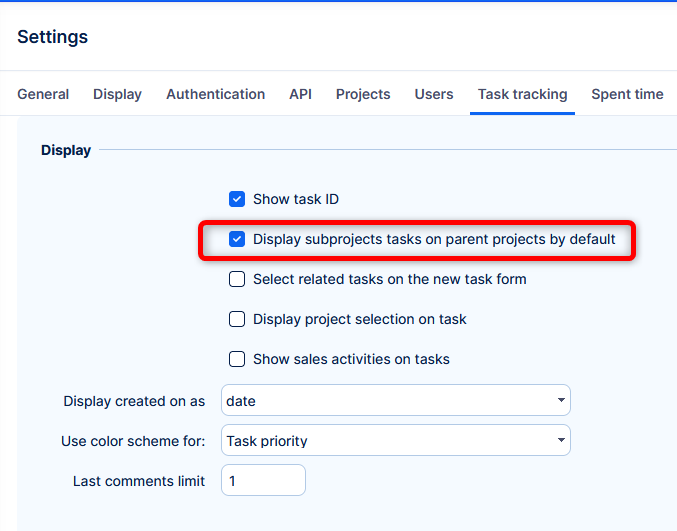Enable Select related tasks on new task form
This screenshot has width=677, height=531.
237,279
